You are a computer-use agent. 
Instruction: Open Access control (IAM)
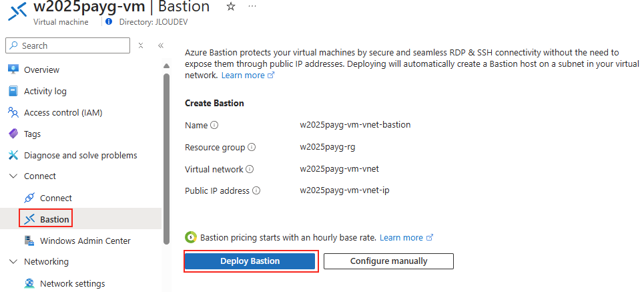click(x=63, y=113)
